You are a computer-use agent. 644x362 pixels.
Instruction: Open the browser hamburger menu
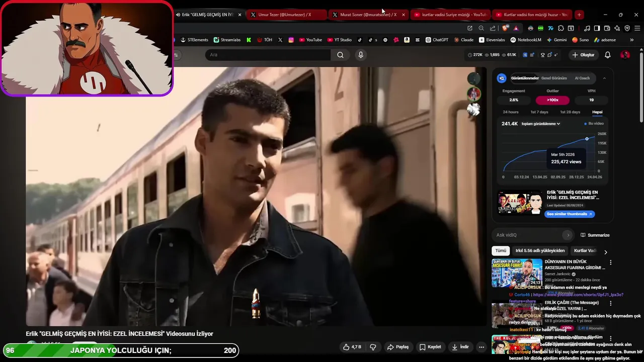[x=637, y=28]
